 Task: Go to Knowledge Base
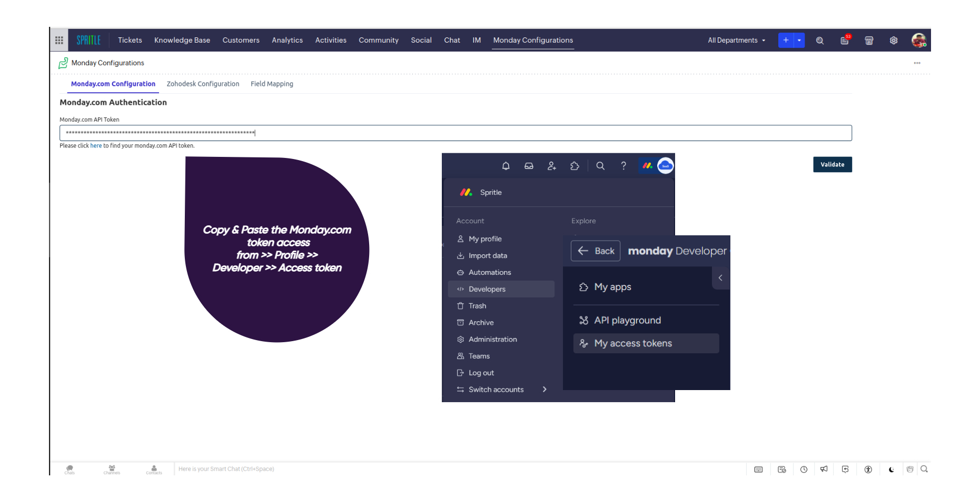point(182,40)
